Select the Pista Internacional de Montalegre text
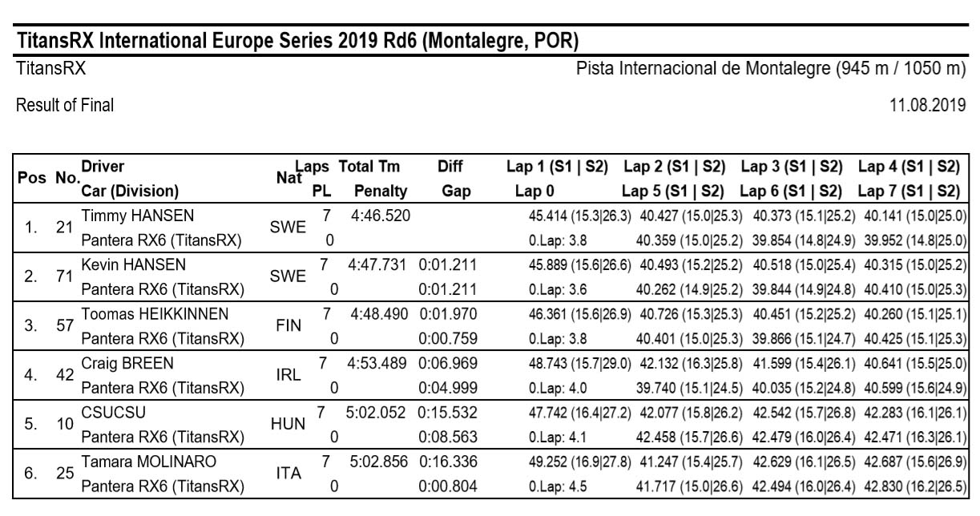The width and height of the screenshot is (980, 516). point(771,68)
